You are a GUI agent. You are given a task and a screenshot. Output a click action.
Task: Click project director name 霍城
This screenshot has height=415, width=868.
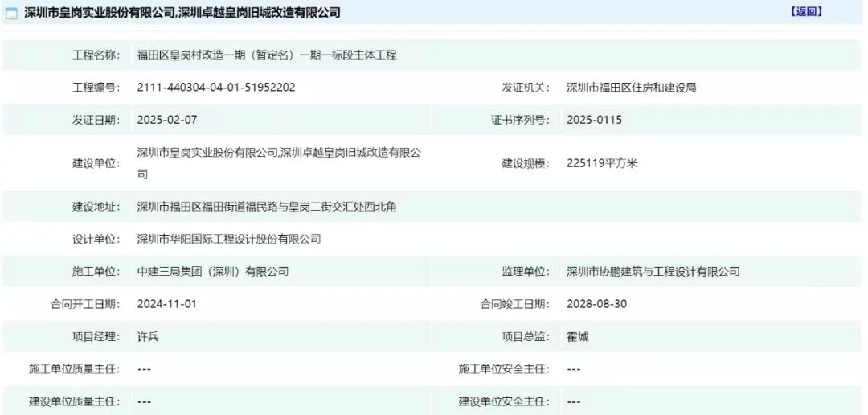coord(577,337)
